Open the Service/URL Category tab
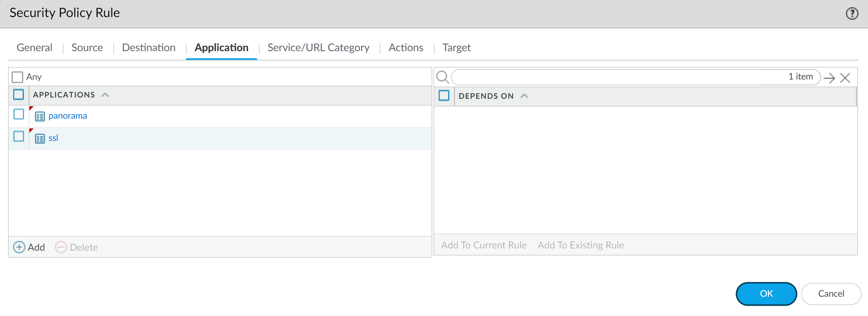The width and height of the screenshot is (868, 316). click(318, 47)
